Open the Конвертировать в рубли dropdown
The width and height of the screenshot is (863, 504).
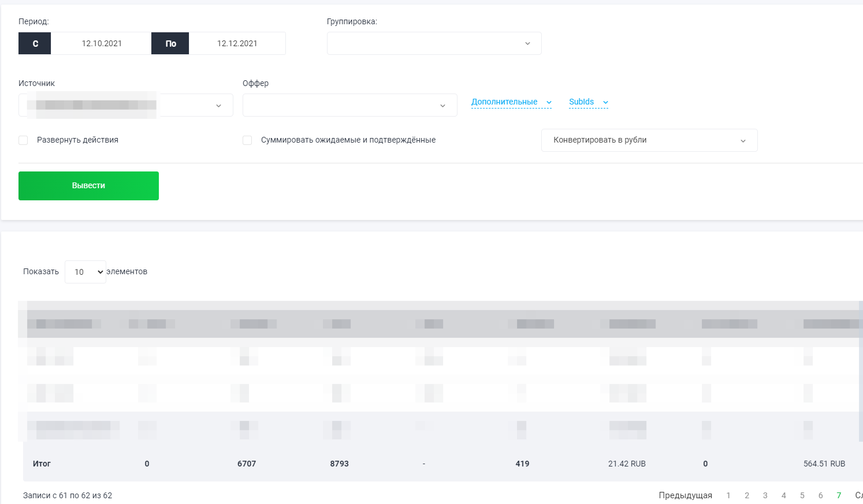click(649, 140)
